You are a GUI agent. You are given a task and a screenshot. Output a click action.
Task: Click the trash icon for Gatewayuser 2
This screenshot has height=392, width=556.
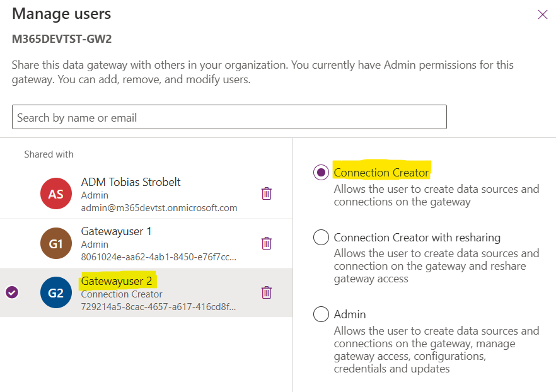[x=266, y=292]
